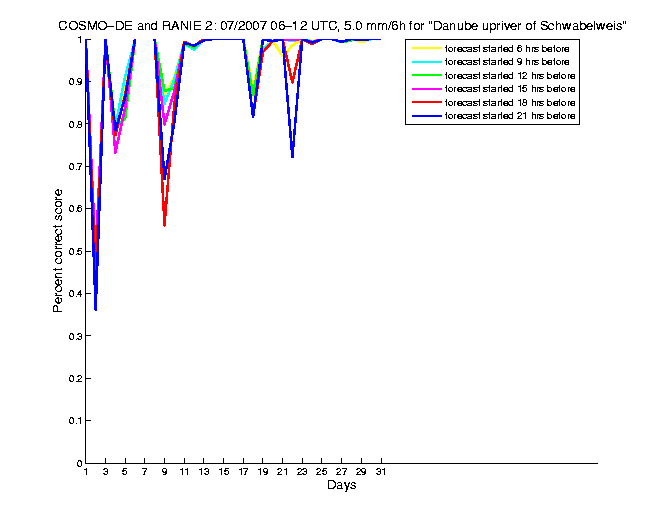Click legend entry 'forecast started 6 hrs before'

click(507, 49)
